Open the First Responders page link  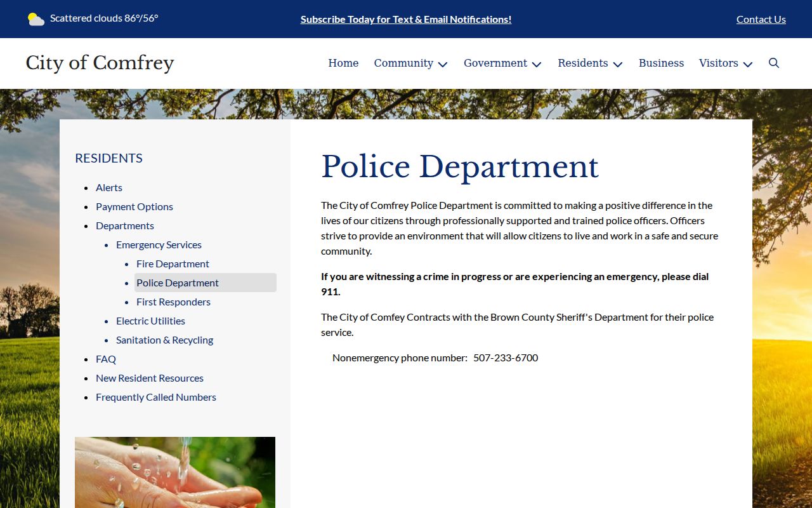173,302
